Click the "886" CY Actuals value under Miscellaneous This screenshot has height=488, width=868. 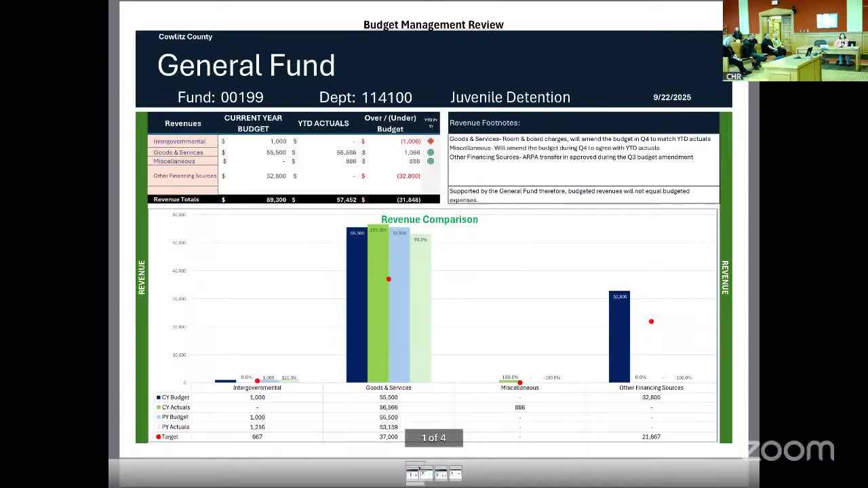(519, 407)
